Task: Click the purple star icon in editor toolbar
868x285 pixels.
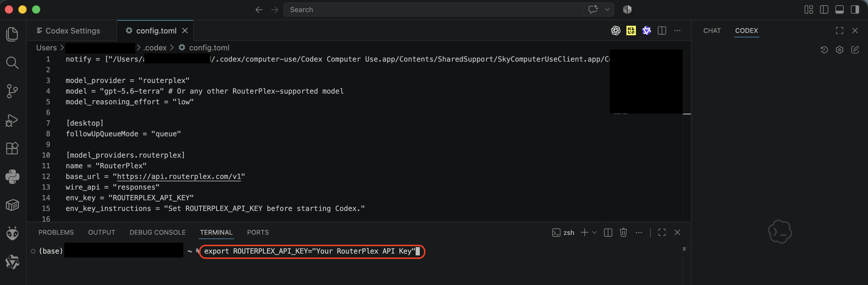Action: (x=647, y=31)
